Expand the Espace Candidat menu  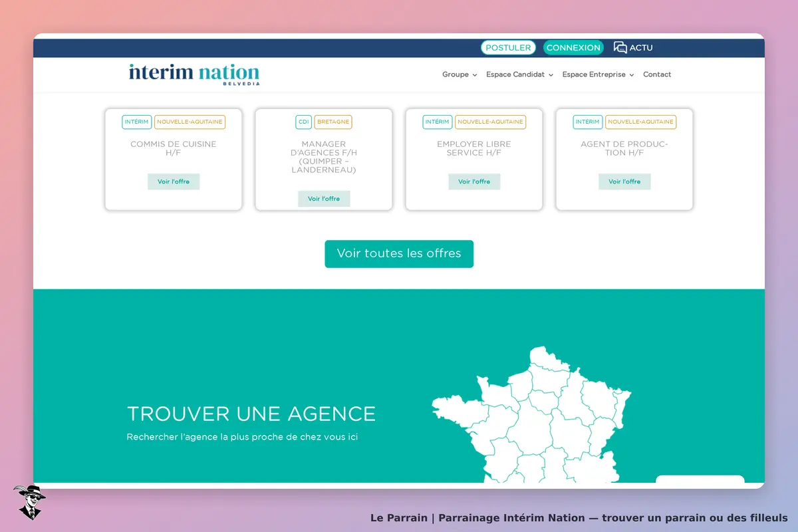(519, 74)
